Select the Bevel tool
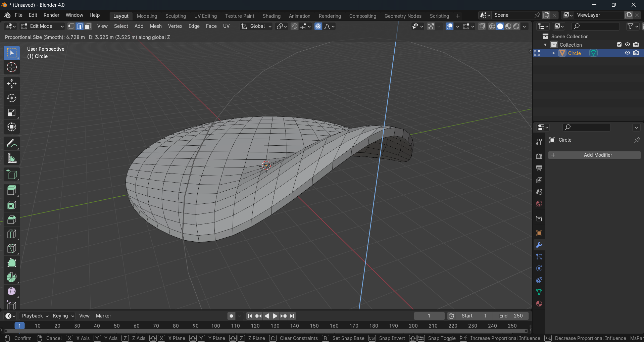 tap(12, 219)
